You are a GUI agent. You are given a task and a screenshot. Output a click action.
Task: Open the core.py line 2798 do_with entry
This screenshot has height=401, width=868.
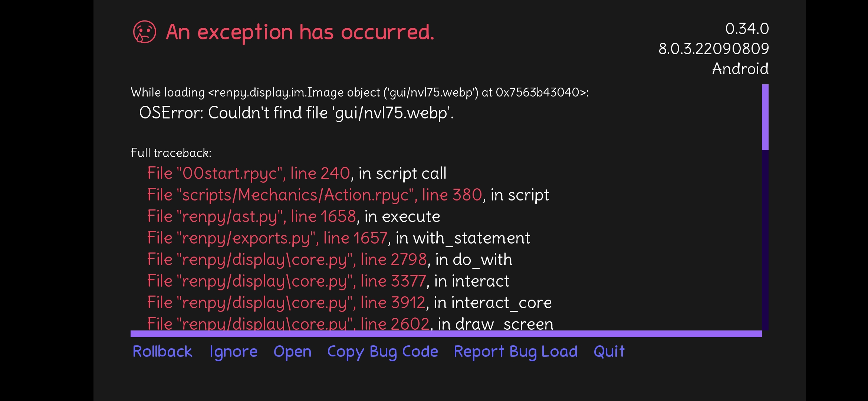[287, 260]
